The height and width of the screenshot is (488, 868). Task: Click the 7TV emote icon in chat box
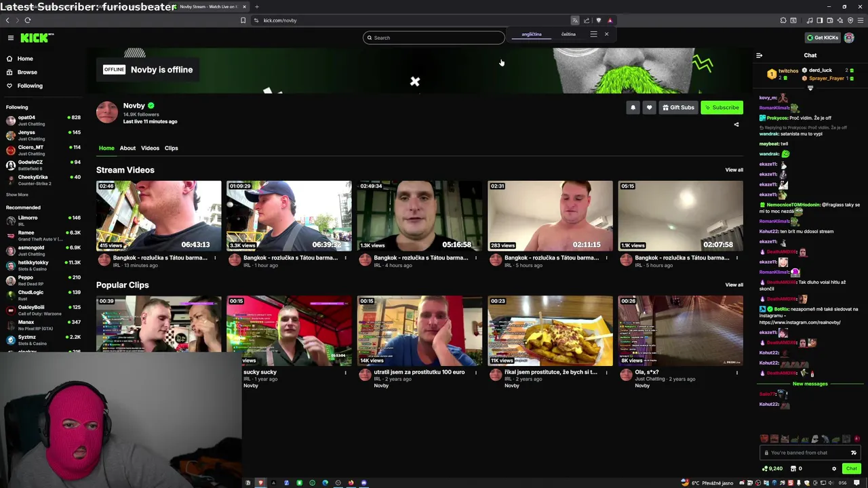tap(853, 453)
